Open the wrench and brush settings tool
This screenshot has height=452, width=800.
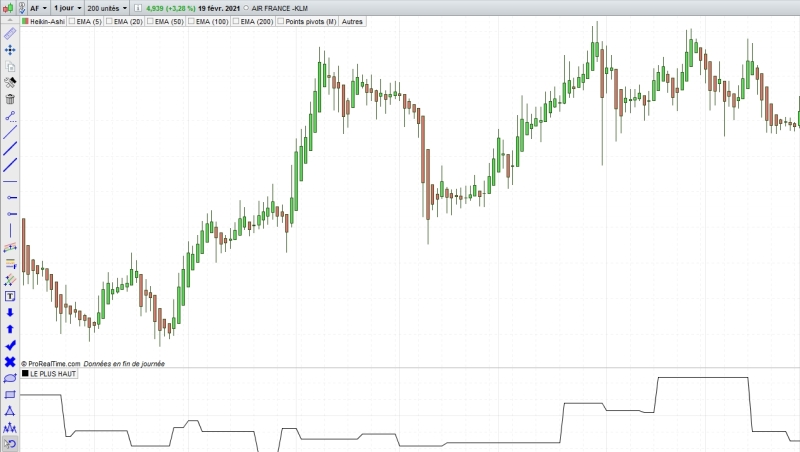point(10,83)
